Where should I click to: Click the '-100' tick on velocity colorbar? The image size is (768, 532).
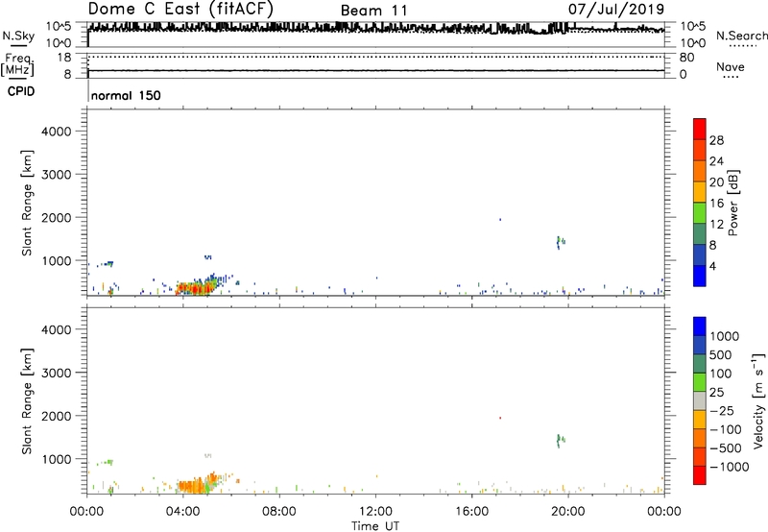click(x=726, y=429)
